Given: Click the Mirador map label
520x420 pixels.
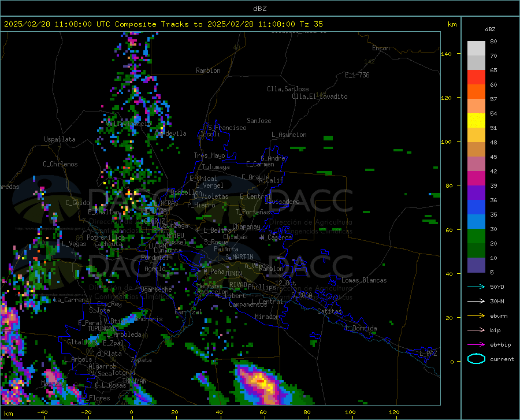Looking at the screenshot, I should [x=267, y=317].
